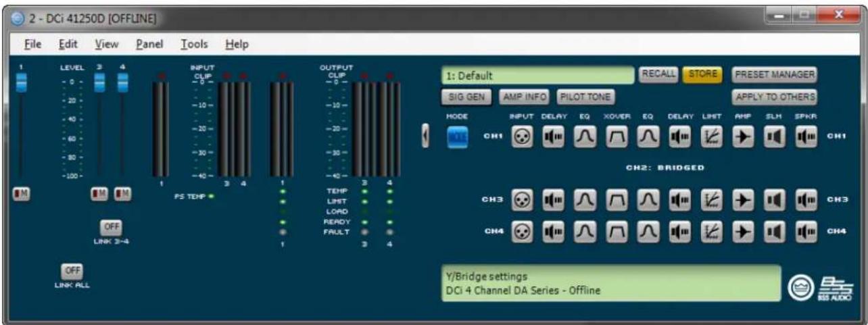Open CH1 amp block
The height and width of the screenshot is (325, 868).
[x=743, y=136]
